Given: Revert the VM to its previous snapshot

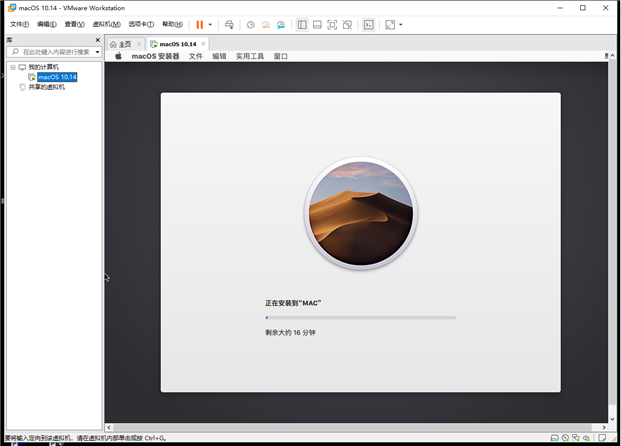Looking at the screenshot, I should click(266, 25).
